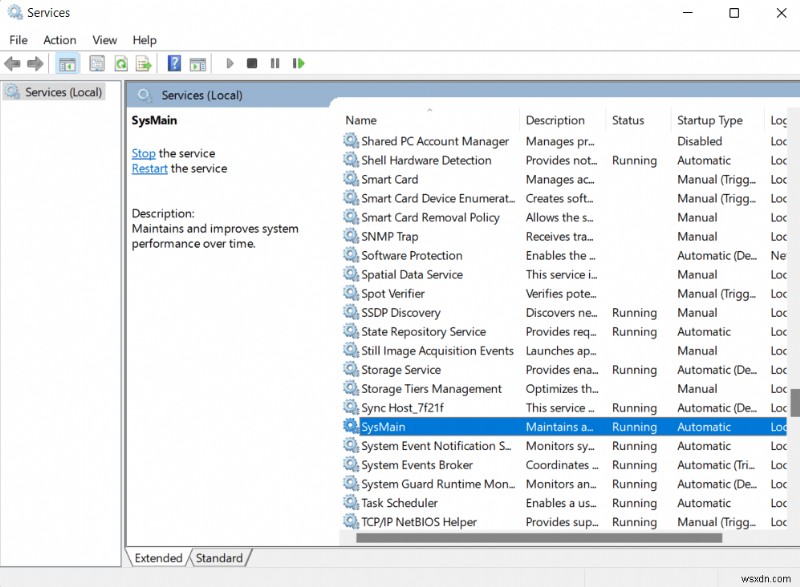800x587 pixels.
Task: Open Help using the question mark icon
Action: pos(172,63)
